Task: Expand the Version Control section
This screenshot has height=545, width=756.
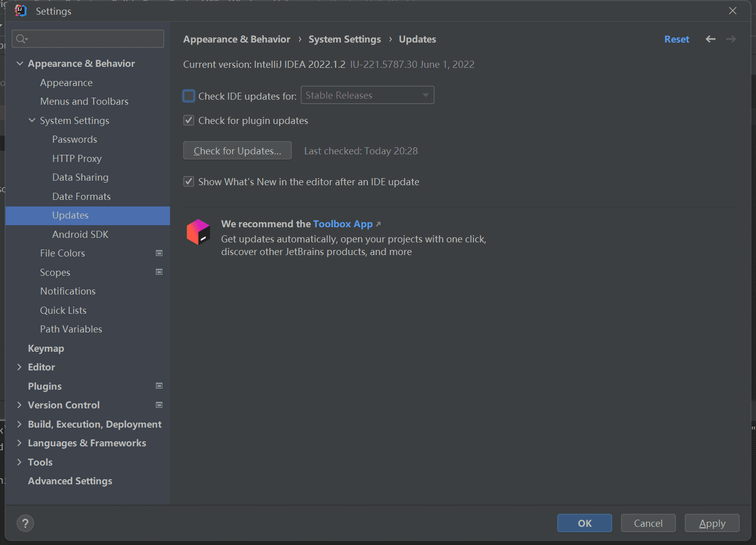Action: [x=19, y=405]
